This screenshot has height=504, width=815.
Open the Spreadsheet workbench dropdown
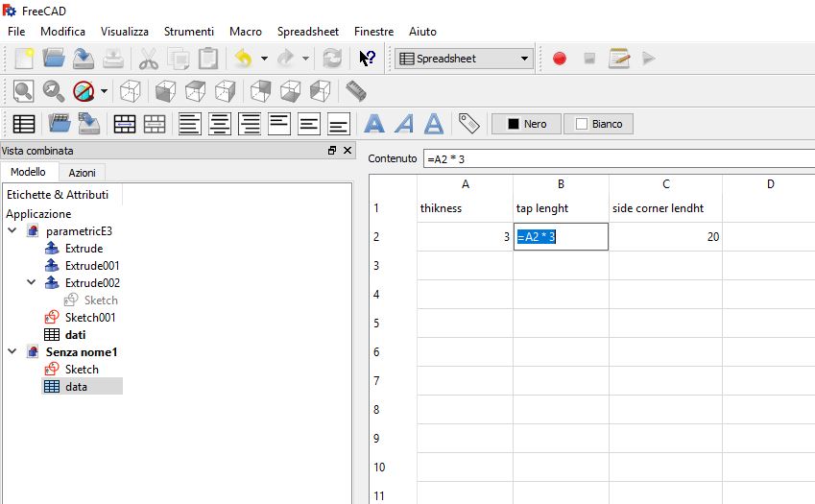pyautogui.click(x=465, y=59)
